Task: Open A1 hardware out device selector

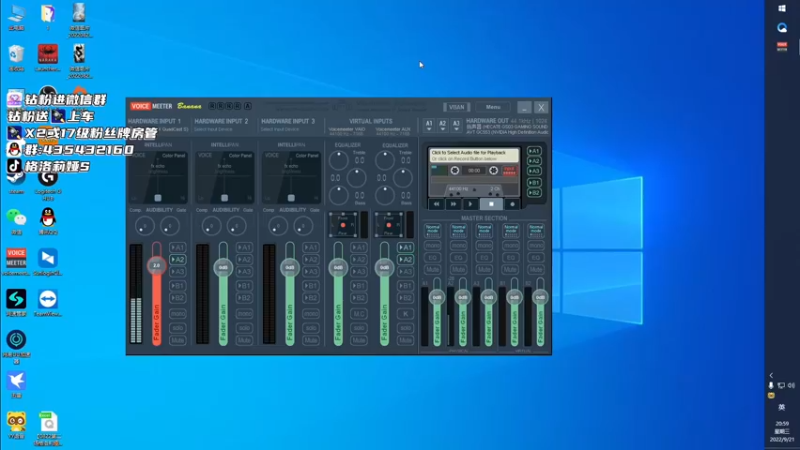Action: click(x=429, y=126)
